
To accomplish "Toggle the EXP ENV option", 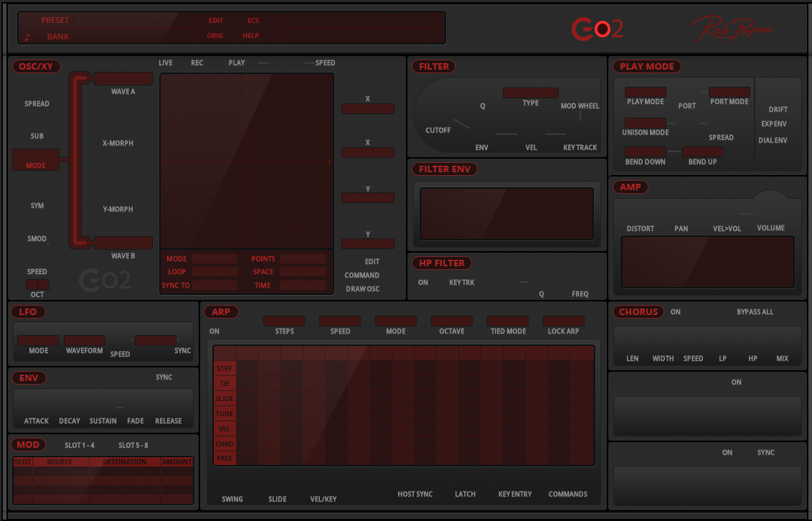I will coord(774,123).
